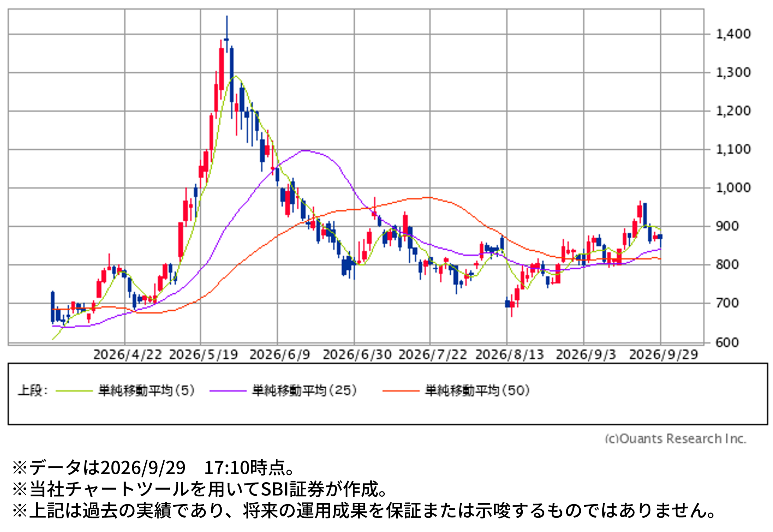Click the 2026/8/13 date label
773x532 pixels.
pyautogui.click(x=510, y=355)
